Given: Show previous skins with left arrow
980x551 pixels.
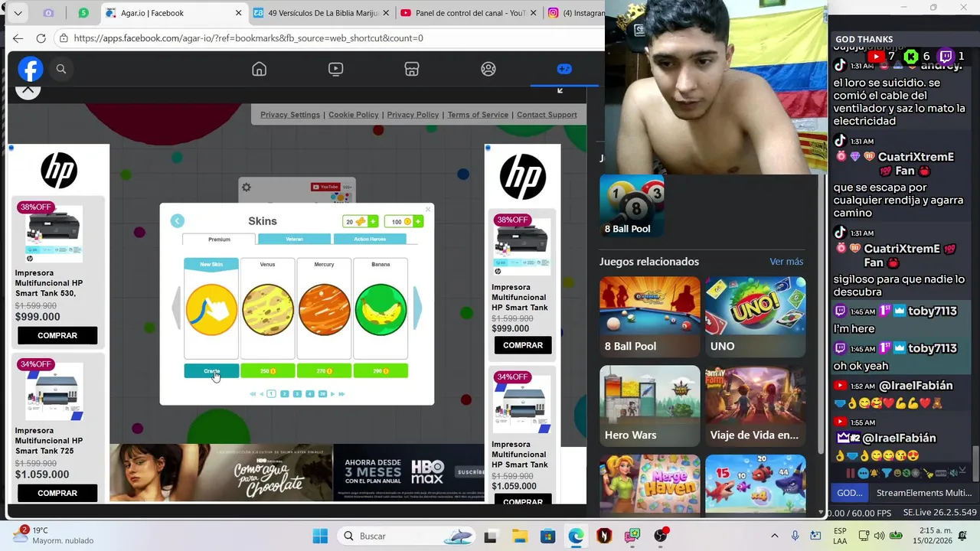Looking at the screenshot, I should tap(176, 308).
